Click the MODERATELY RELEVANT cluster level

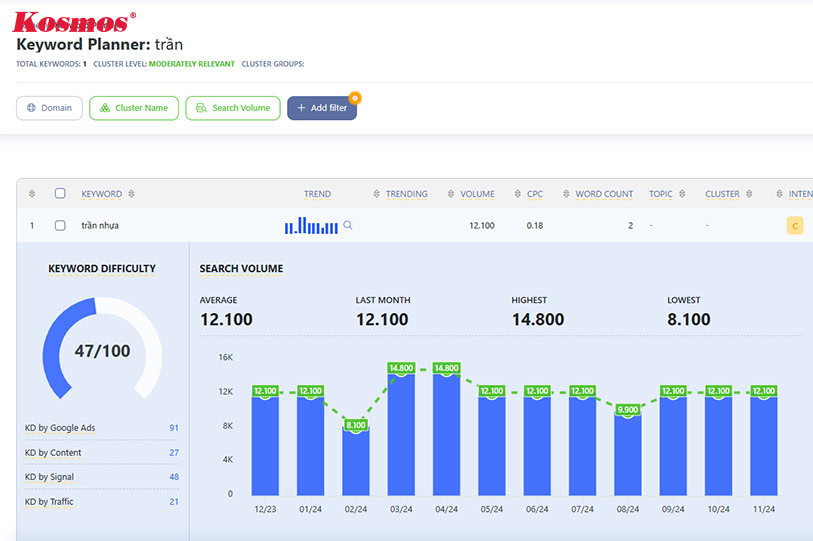192,64
